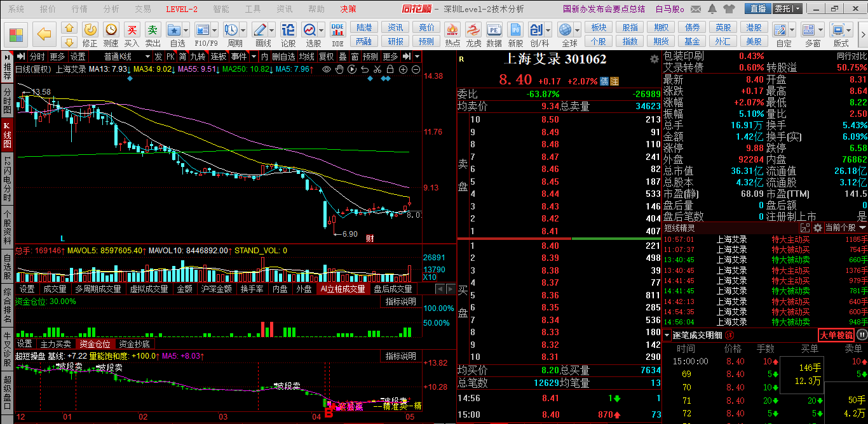The height and width of the screenshot is (424, 868).
Task: Open the F10/F9 info icon
Action: click(x=201, y=30)
